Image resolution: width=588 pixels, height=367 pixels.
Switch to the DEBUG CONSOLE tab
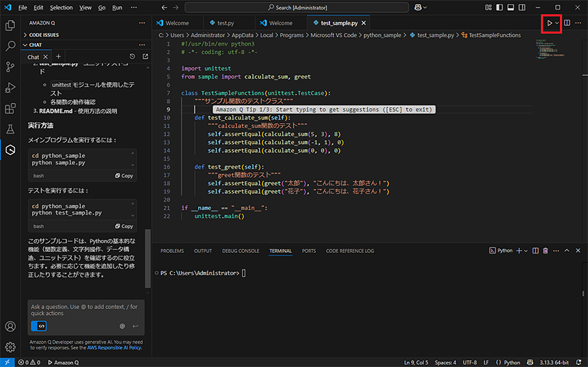(x=241, y=251)
